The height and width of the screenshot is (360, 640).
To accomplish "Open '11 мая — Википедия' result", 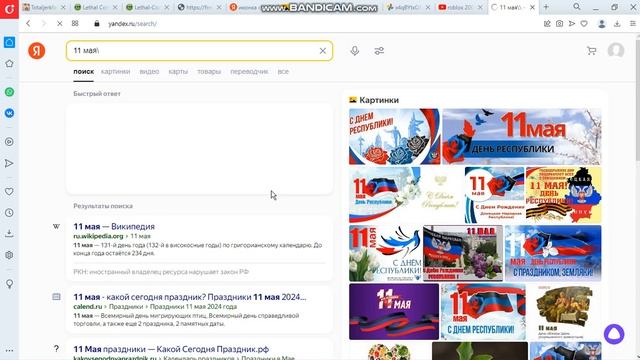I will coord(114,227).
